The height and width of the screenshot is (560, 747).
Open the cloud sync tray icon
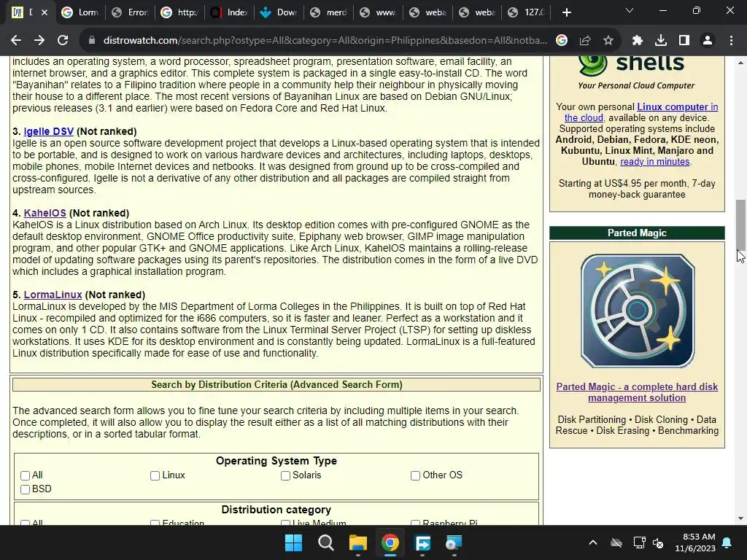coord(616,542)
